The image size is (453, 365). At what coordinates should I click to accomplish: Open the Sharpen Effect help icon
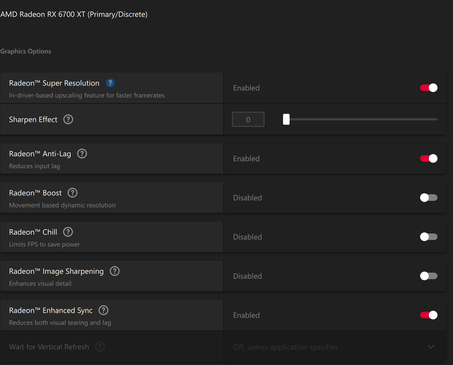[68, 119]
